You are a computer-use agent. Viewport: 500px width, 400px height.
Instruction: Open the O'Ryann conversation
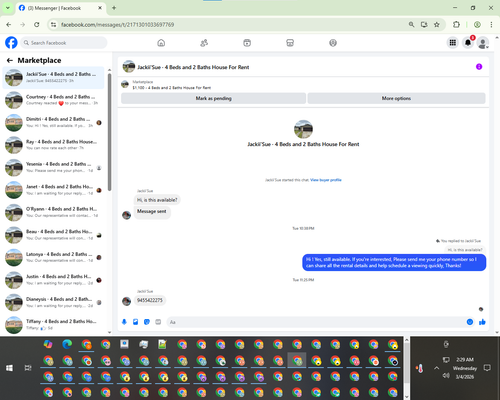pos(53,212)
